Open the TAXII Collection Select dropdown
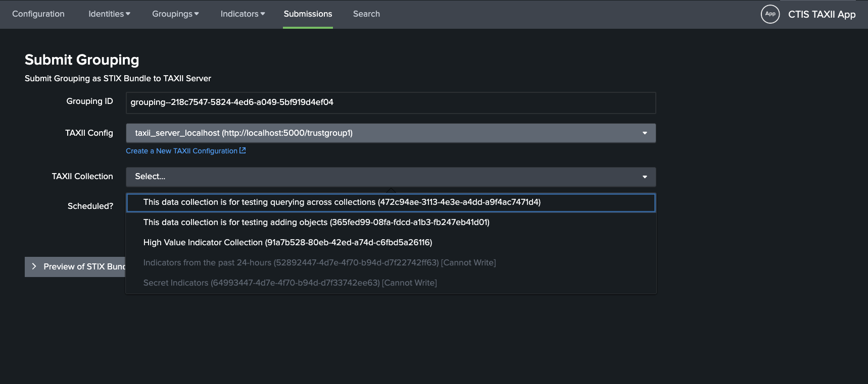868x384 pixels. [x=390, y=177]
